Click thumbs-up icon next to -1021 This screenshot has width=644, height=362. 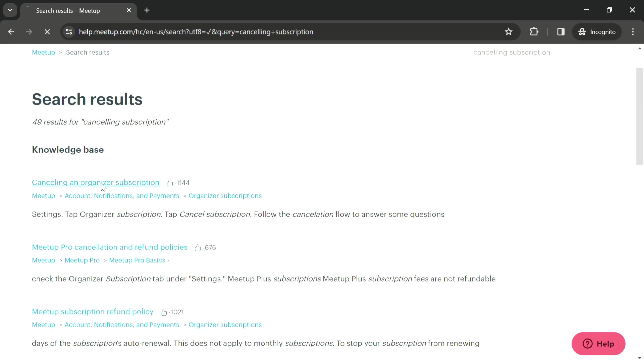tap(164, 312)
